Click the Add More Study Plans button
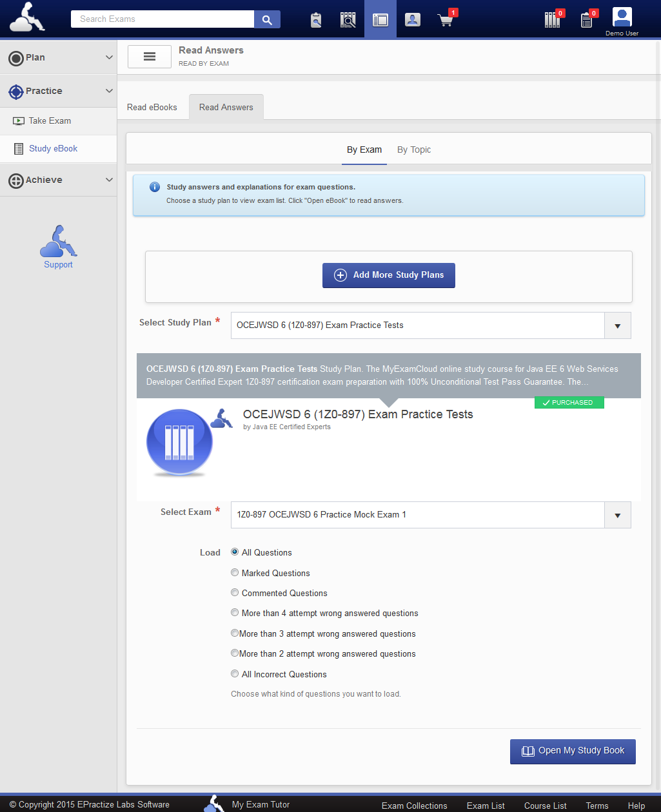This screenshot has width=661, height=812. click(x=389, y=275)
